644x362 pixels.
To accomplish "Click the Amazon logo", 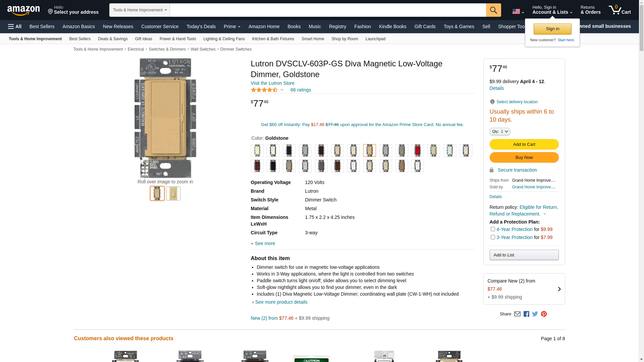I will [23, 10].
